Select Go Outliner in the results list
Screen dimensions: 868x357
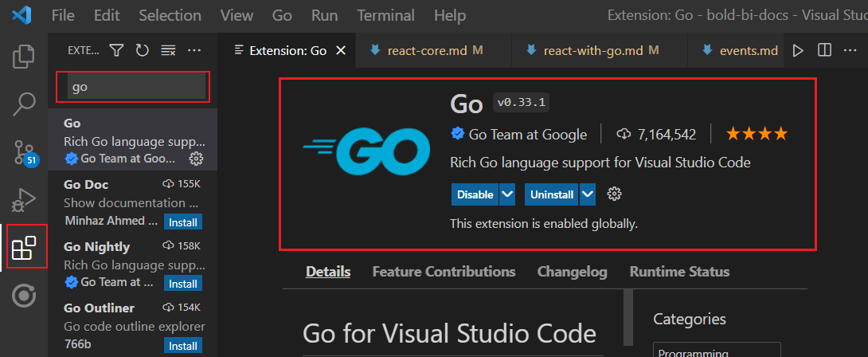pyautogui.click(x=133, y=325)
